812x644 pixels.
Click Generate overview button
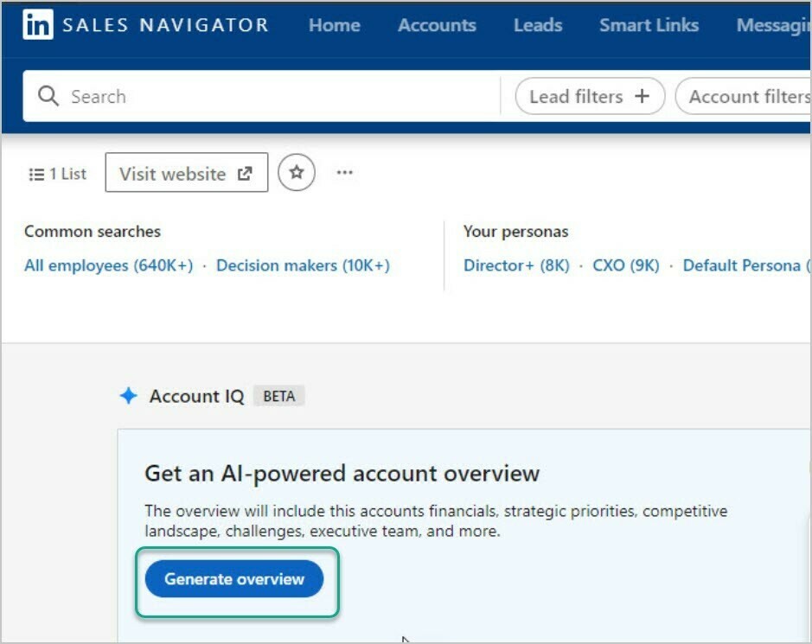coord(234,579)
